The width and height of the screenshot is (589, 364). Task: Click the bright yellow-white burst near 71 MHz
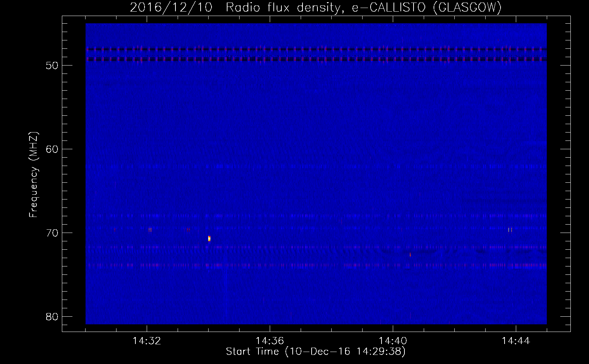pyautogui.click(x=209, y=238)
